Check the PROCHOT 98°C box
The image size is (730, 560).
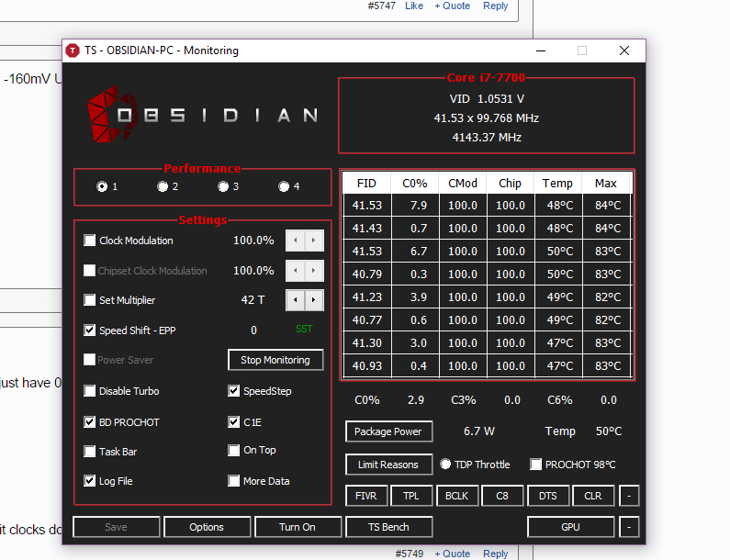pyautogui.click(x=536, y=465)
